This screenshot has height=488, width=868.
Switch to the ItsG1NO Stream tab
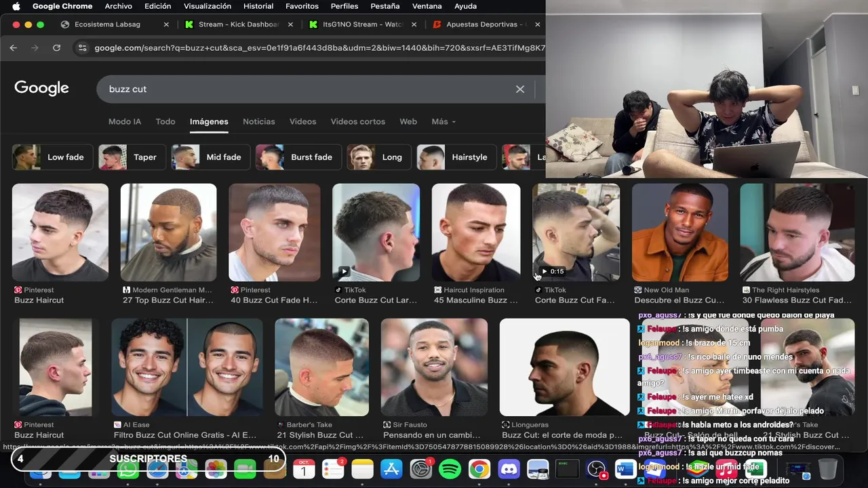click(362, 24)
